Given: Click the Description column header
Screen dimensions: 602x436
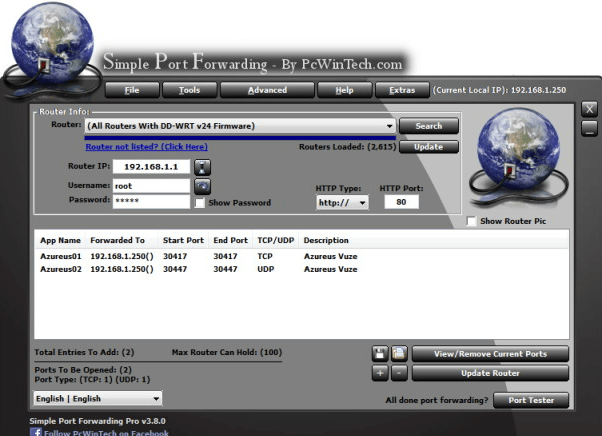Looking at the screenshot, I should click(326, 240).
